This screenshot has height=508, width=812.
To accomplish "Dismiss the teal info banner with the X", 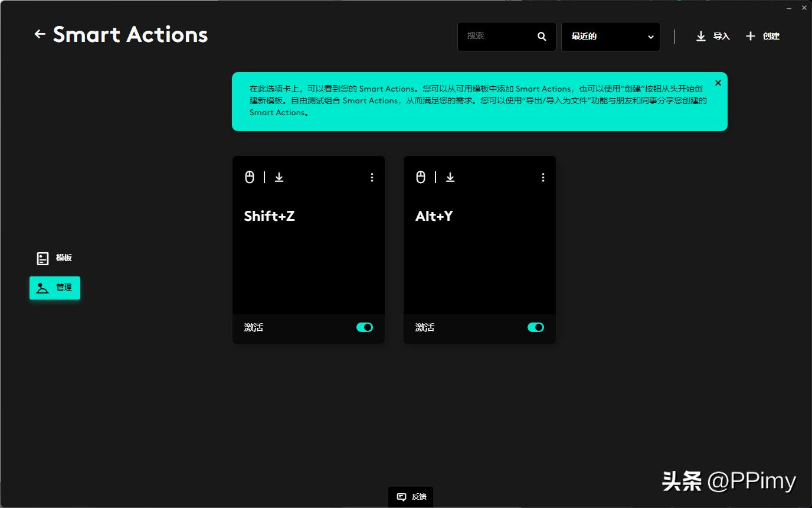I will [718, 83].
